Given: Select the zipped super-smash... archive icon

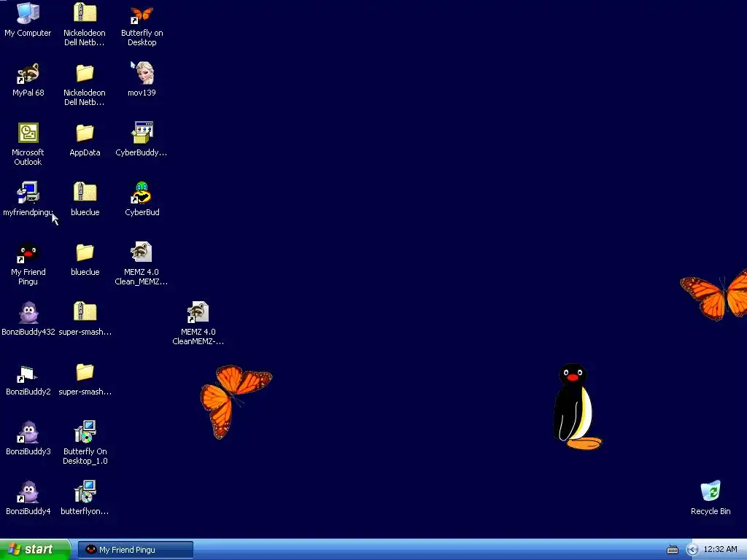Looking at the screenshot, I should pyautogui.click(x=85, y=312).
